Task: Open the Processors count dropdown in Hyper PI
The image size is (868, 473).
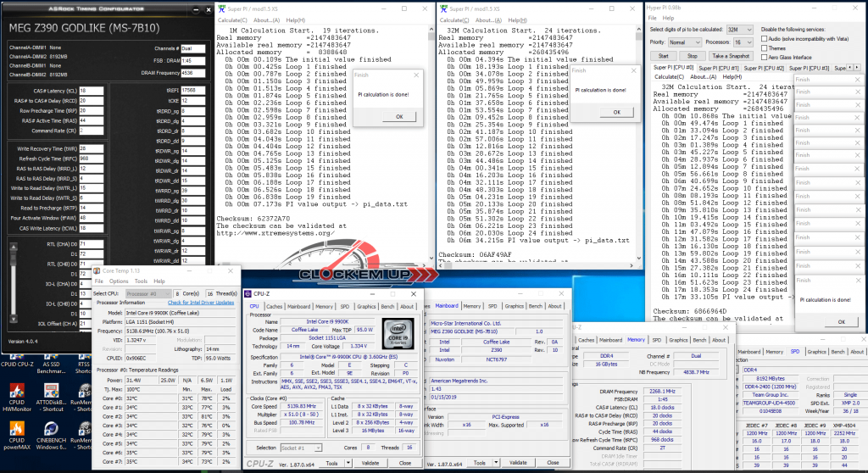Action: [743, 42]
